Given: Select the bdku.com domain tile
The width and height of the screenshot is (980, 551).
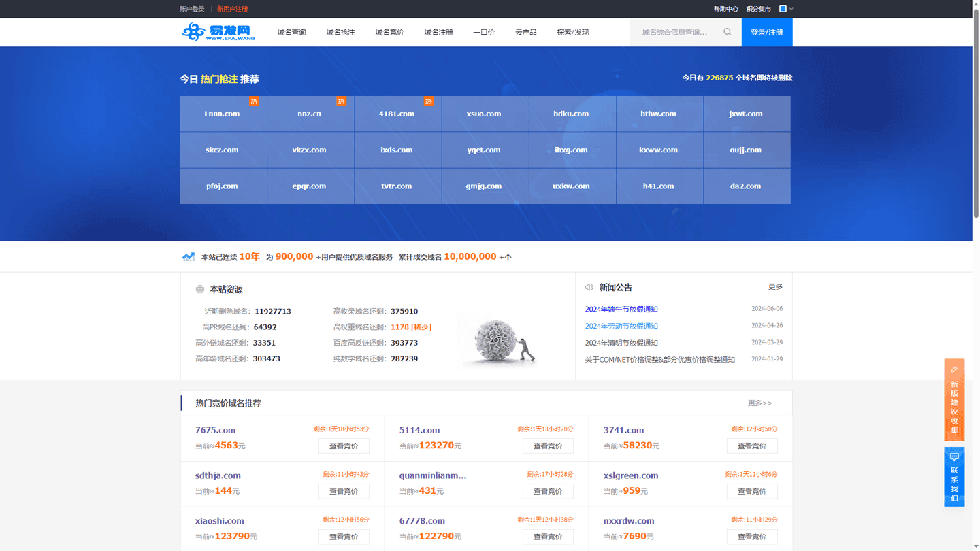Looking at the screenshot, I should pos(572,114).
